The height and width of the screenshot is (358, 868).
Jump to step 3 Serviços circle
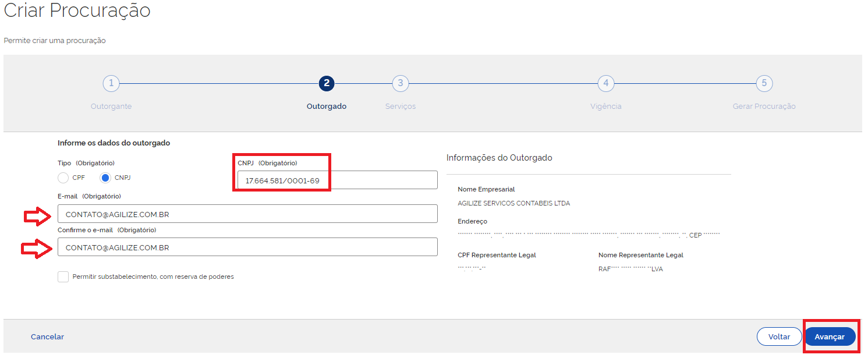[400, 83]
